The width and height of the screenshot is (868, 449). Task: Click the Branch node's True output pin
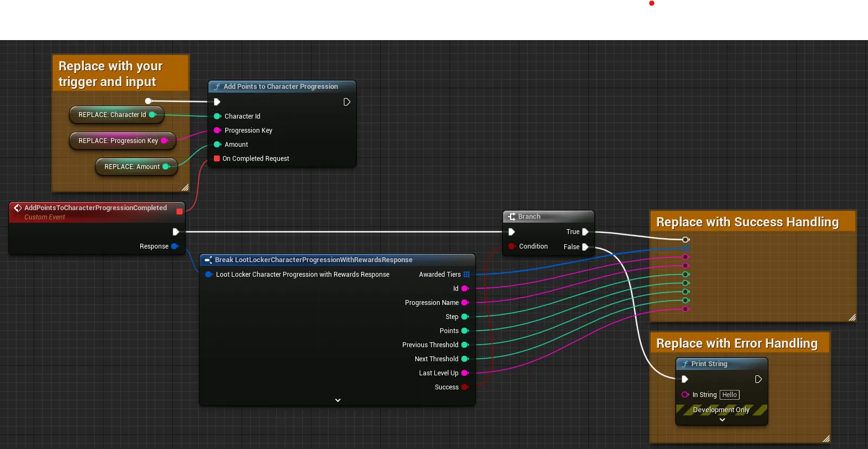point(585,232)
